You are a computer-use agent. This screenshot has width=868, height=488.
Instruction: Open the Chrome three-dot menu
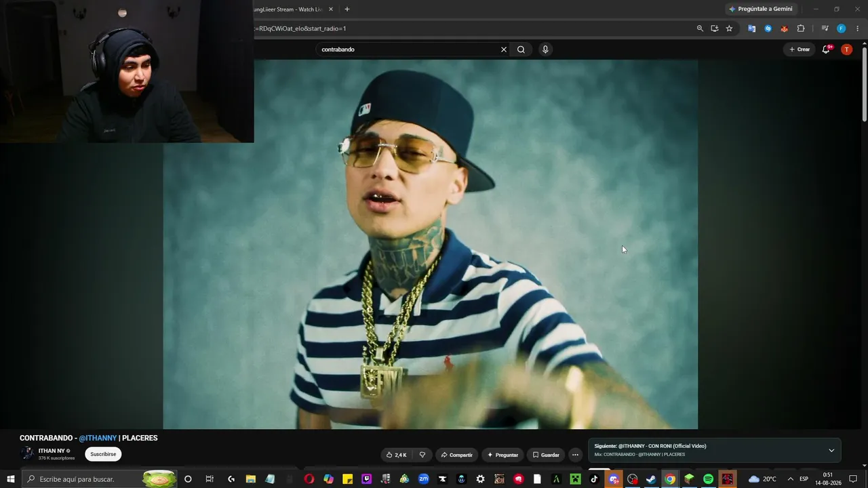[858, 28]
